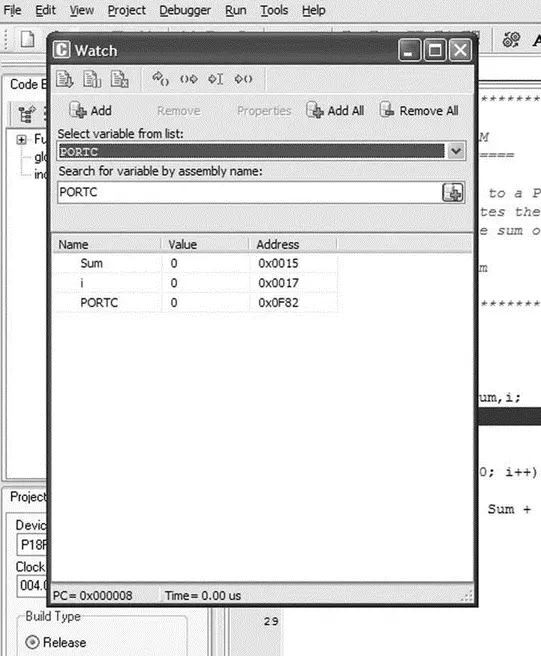Click the disabled Properties button

(264, 111)
